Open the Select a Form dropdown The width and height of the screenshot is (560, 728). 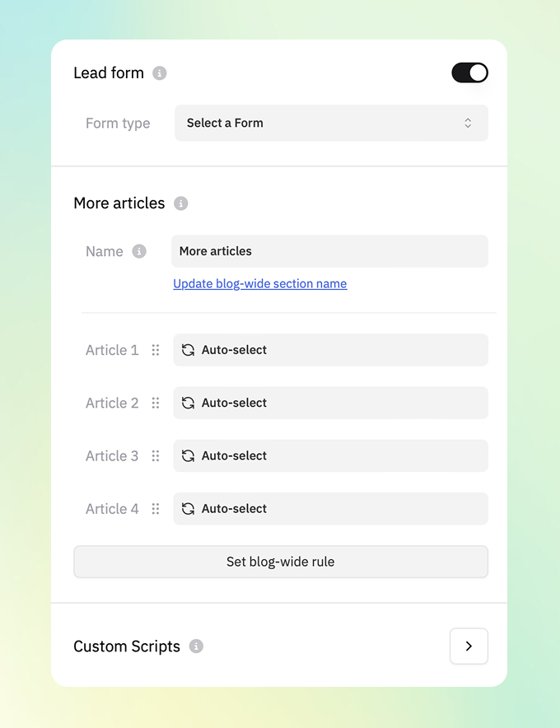pyautogui.click(x=331, y=123)
